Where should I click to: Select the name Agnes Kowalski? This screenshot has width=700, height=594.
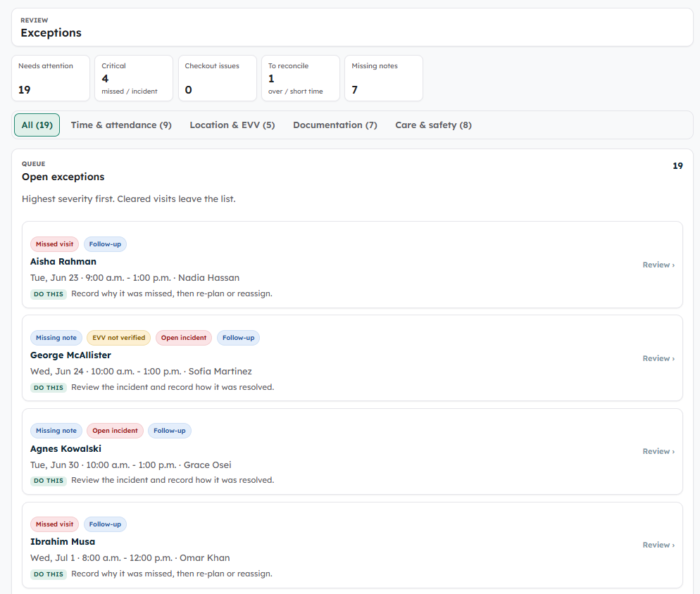(x=65, y=448)
